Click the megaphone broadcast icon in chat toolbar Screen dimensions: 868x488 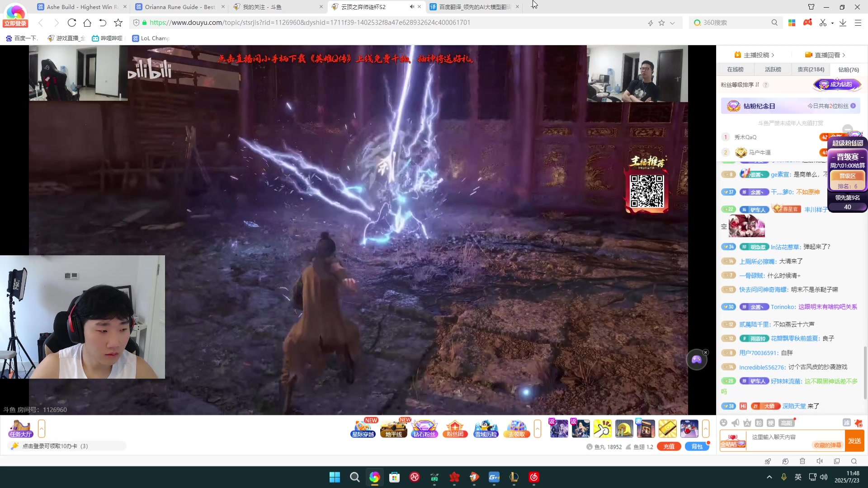click(736, 423)
